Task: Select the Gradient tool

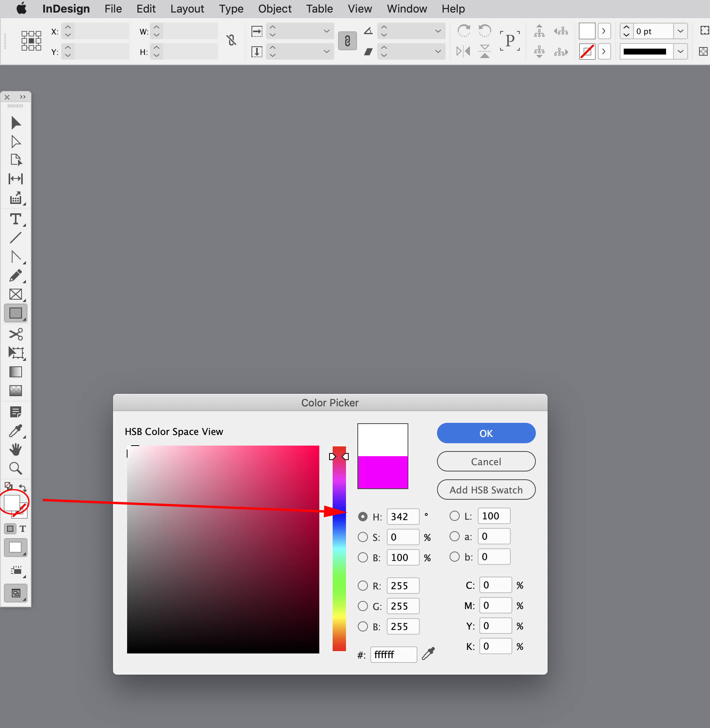Action: click(x=16, y=372)
